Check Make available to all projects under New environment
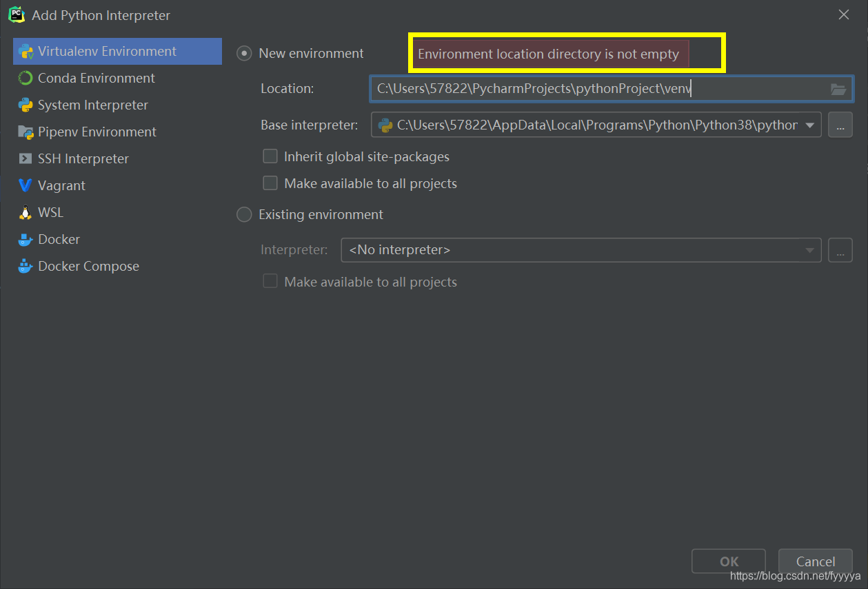The image size is (868, 589). pos(270,184)
